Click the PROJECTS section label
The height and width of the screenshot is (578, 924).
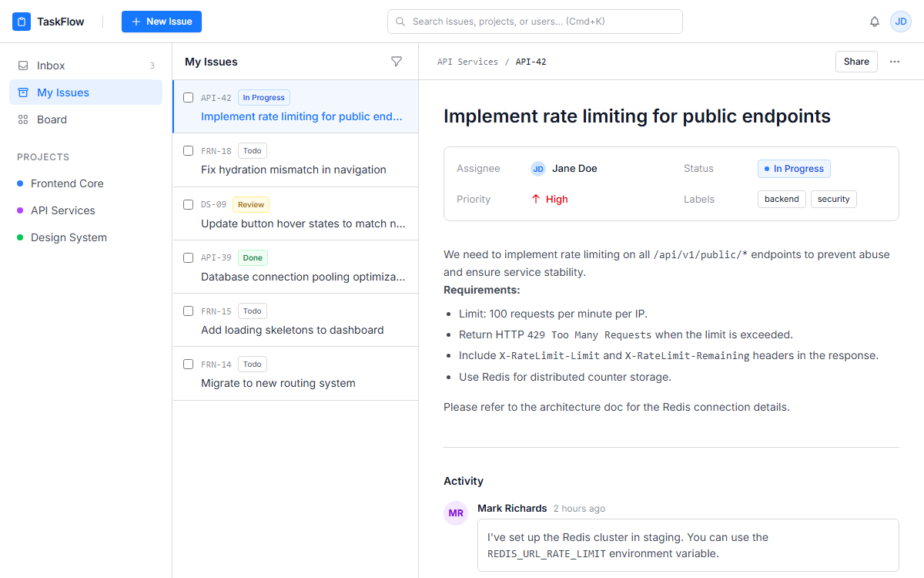click(43, 156)
